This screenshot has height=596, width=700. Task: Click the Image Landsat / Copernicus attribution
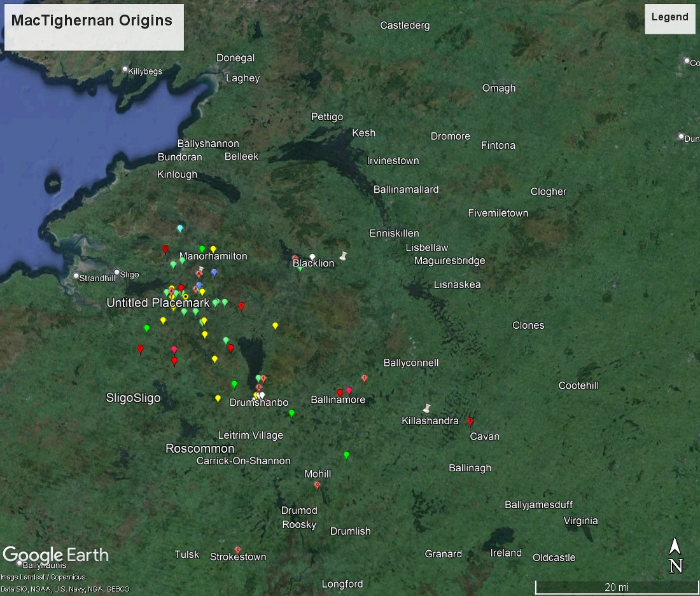[43, 578]
